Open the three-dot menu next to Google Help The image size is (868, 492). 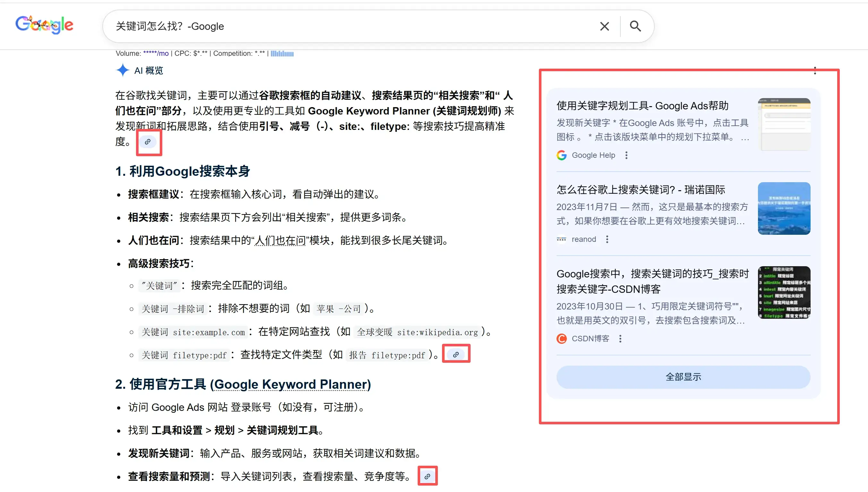pyautogui.click(x=626, y=155)
